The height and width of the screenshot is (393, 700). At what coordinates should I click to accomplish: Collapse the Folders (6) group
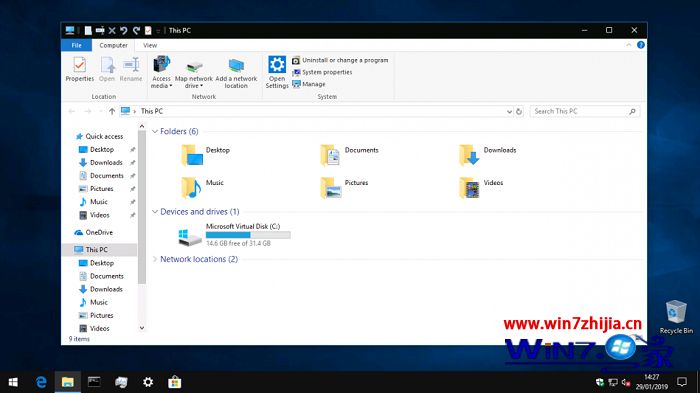[x=155, y=131]
